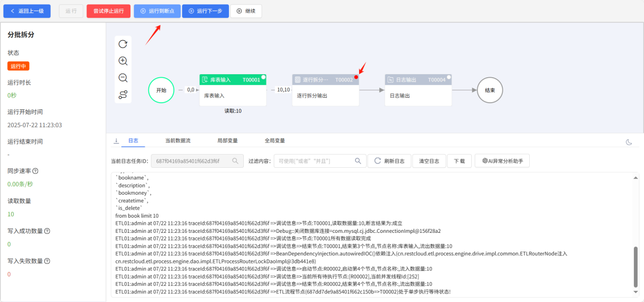Viewport: 644px width, 302px height.
Task: Click the 'from book limit 10' log line
Action: click(137, 216)
